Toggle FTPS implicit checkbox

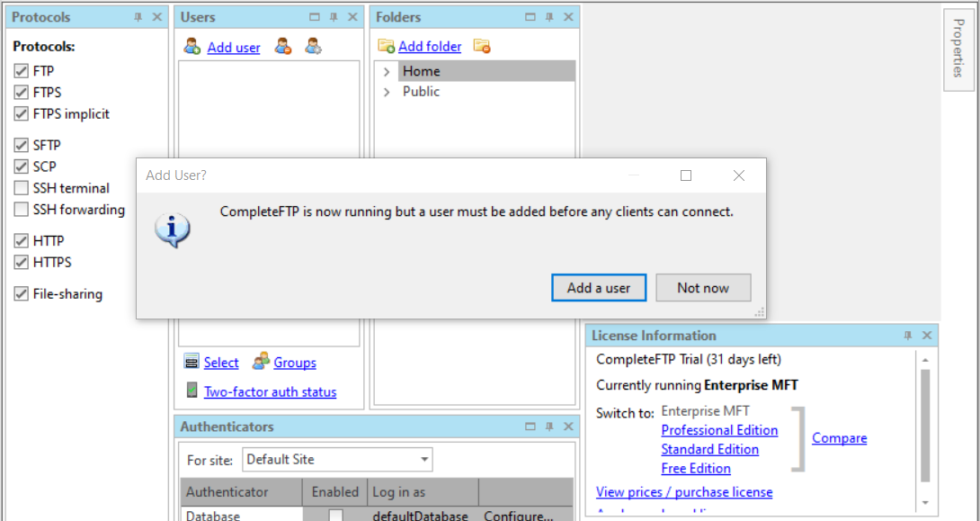pyautogui.click(x=22, y=114)
